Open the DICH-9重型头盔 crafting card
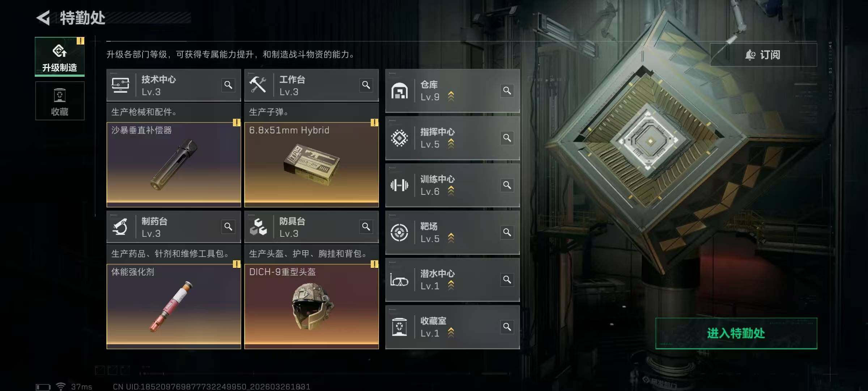Image resolution: width=868 pixels, height=391 pixels. 311,306
